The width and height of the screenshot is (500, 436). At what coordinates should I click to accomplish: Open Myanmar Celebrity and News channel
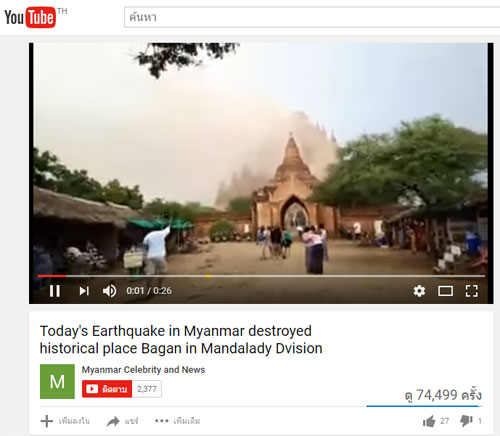coord(143,370)
